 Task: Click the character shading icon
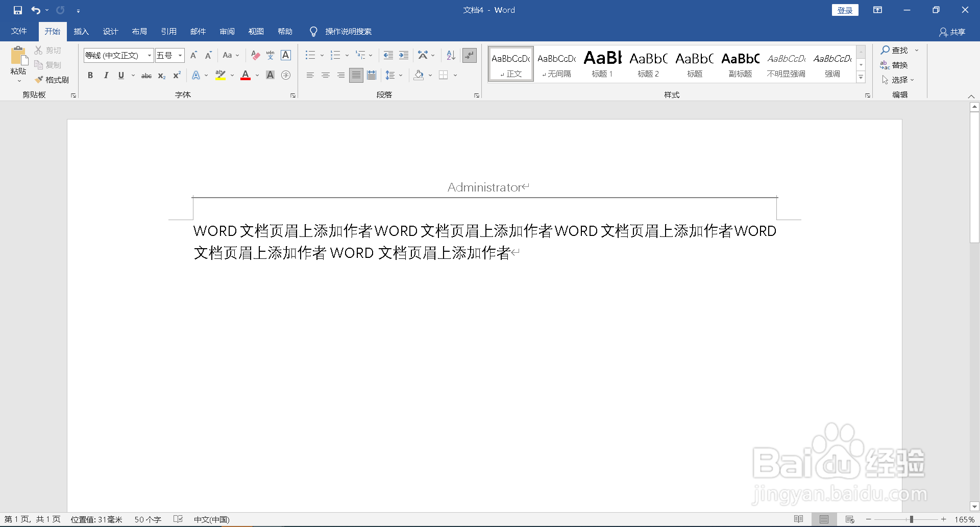(x=271, y=76)
